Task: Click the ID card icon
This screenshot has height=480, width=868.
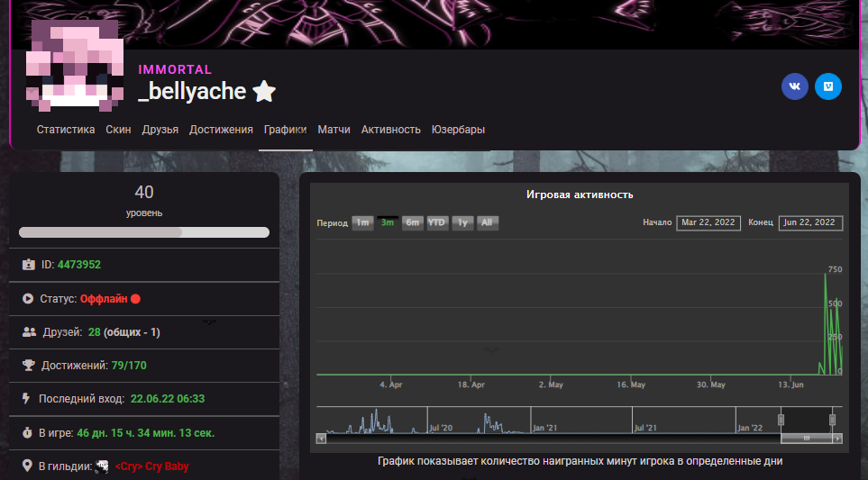Action: tap(29, 265)
